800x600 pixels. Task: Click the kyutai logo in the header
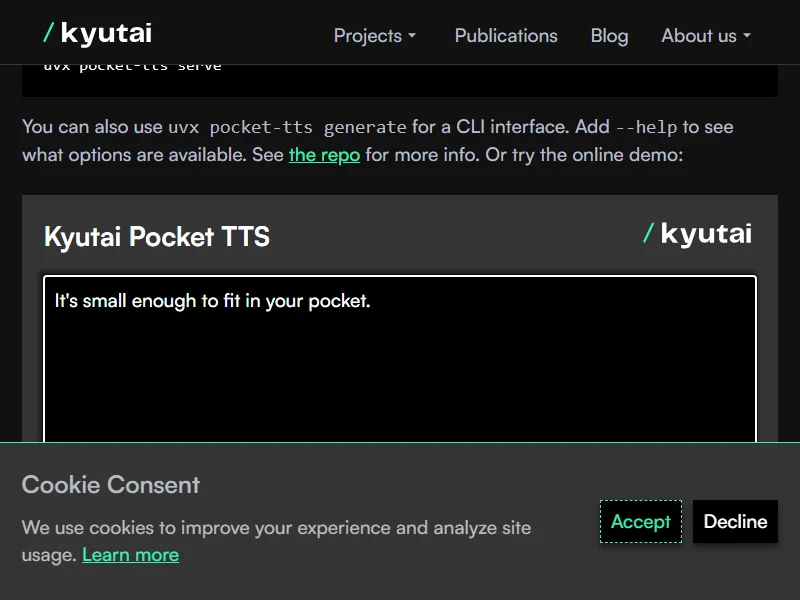pyautogui.click(x=98, y=34)
